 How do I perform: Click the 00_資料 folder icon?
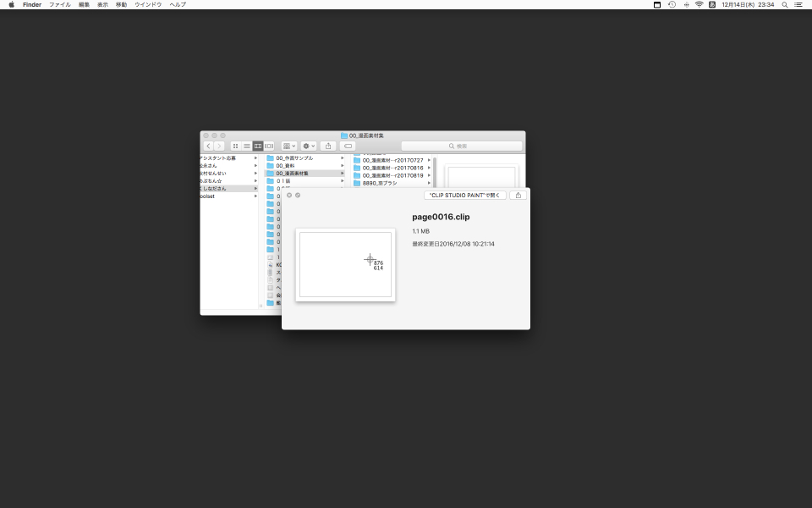(x=271, y=166)
